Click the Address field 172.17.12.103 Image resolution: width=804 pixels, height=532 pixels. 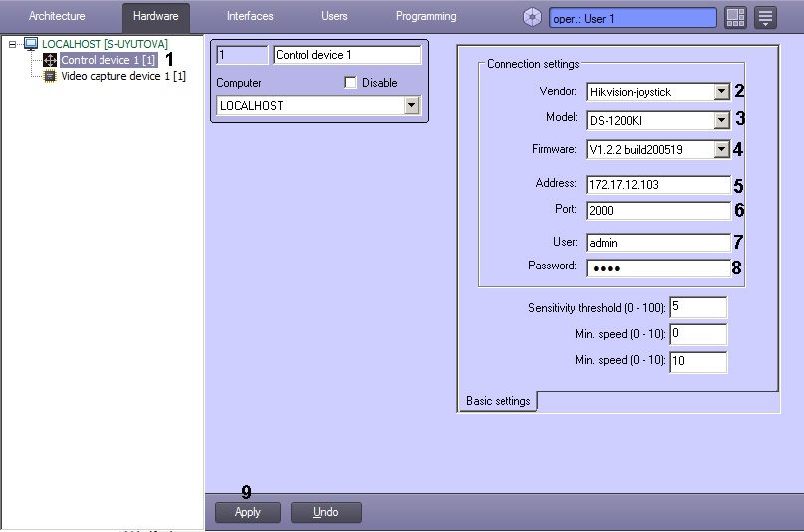[x=659, y=185]
